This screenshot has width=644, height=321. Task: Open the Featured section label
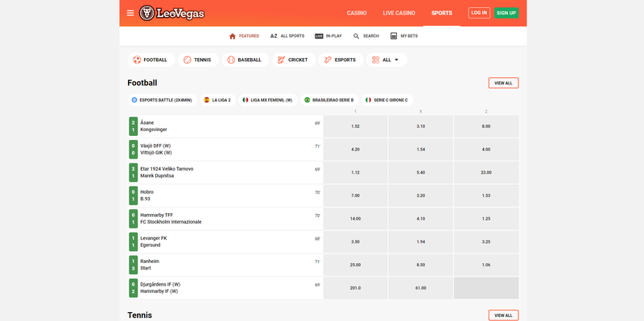click(x=250, y=36)
